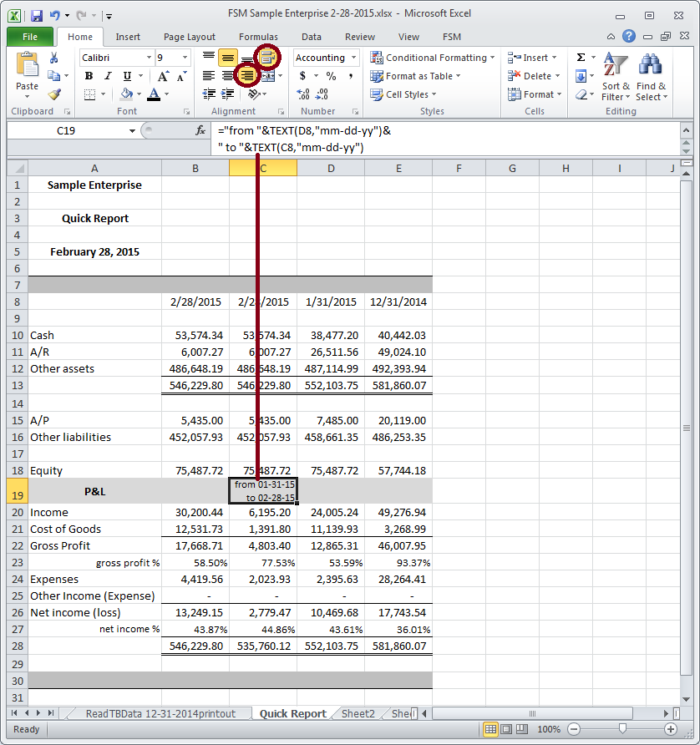Click the Percent Style button

coord(331,76)
